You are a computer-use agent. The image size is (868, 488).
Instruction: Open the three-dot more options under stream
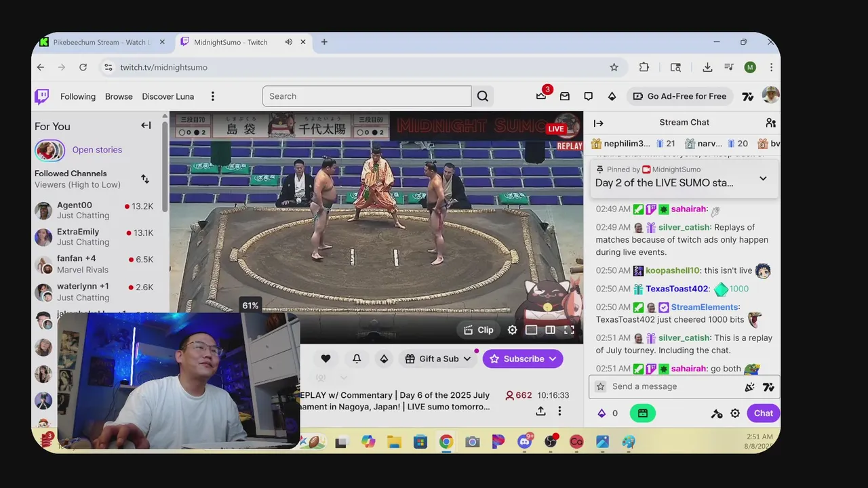point(559,411)
